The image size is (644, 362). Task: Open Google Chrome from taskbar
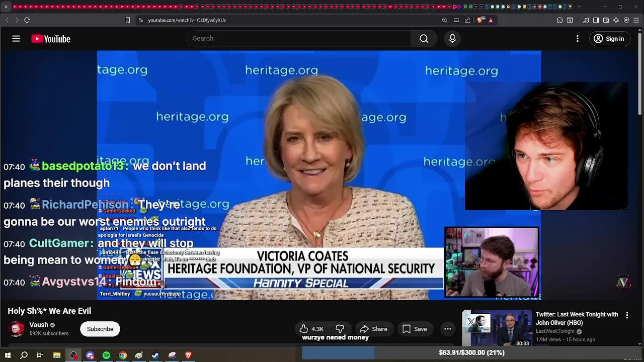click(123, 355)
